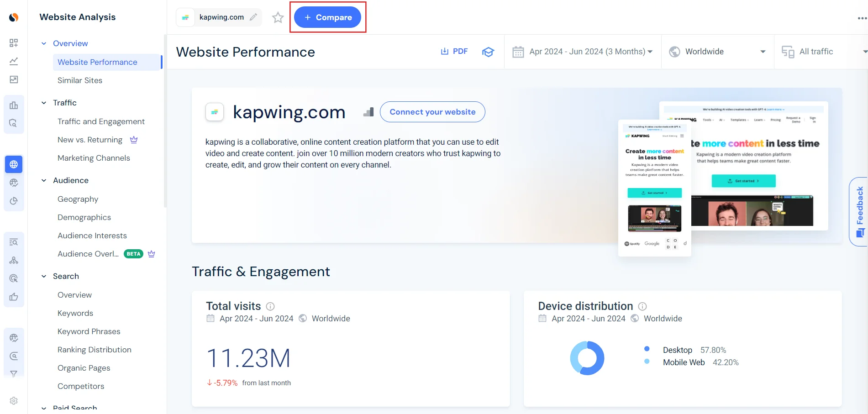Open Demographics page
The image size is (868, 414).
(84, 217)
